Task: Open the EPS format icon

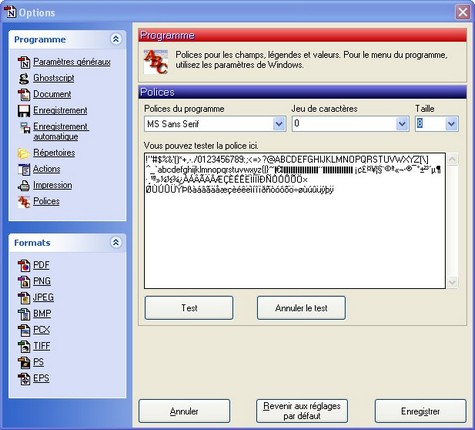Action: click(24, 379)
